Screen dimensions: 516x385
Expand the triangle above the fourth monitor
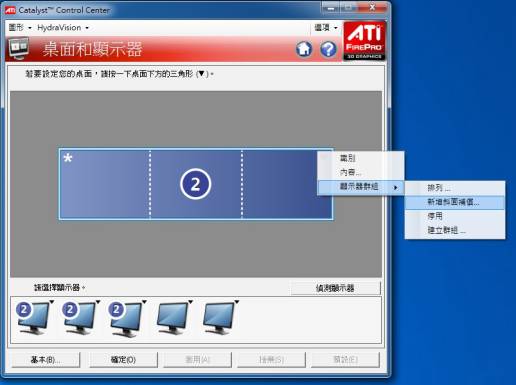(190, 302)
